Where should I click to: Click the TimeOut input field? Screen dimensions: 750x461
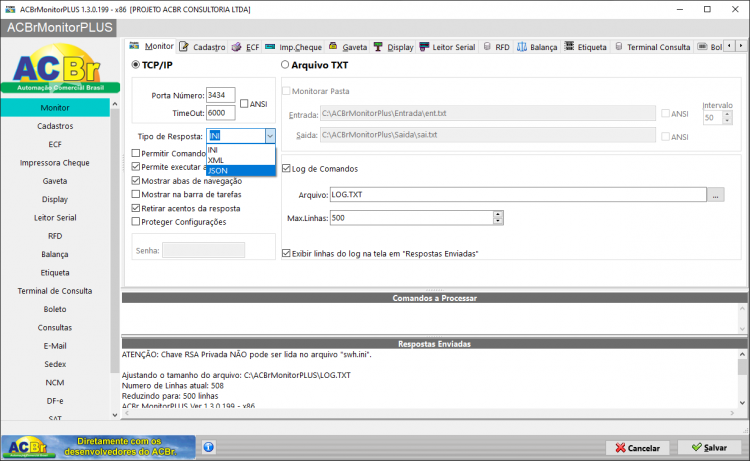(221, 113)
